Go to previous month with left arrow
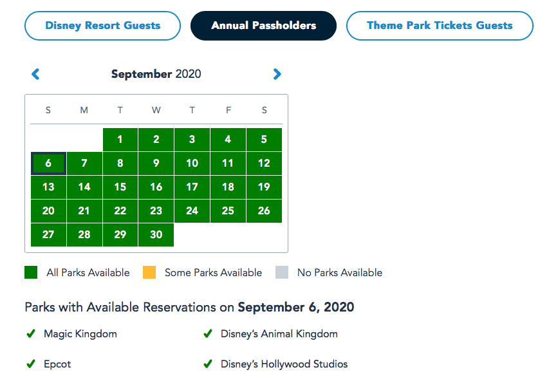Screen dimensions: 549x392 click(x=35, y=74)
